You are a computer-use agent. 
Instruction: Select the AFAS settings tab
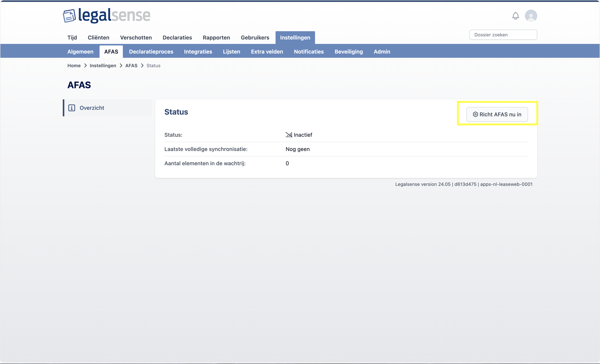tap(111, 52)
